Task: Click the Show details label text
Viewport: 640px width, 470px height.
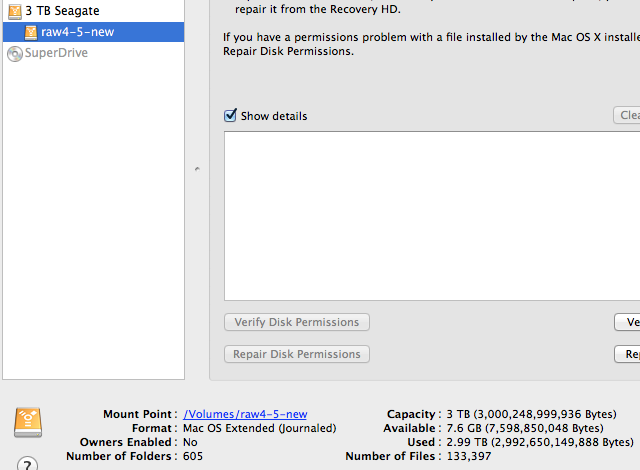Action: coord(274,116)
